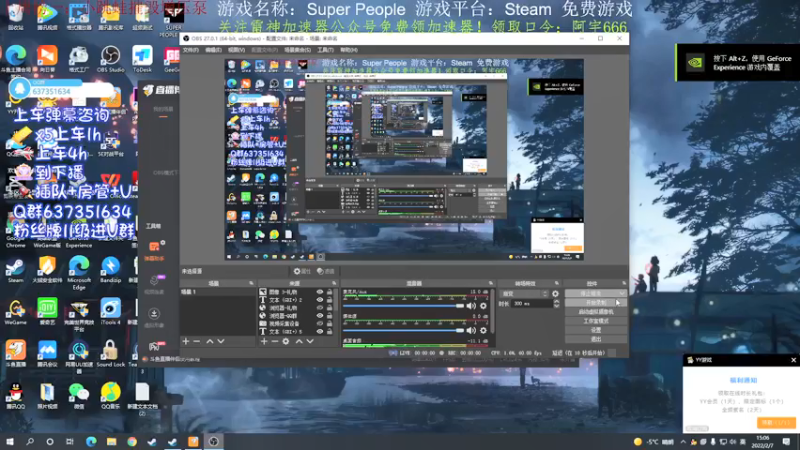This screenshot has height=450, width=800.
Task: Open iTools 4 desktop shortcut
Action: click(x=110, y=311)
